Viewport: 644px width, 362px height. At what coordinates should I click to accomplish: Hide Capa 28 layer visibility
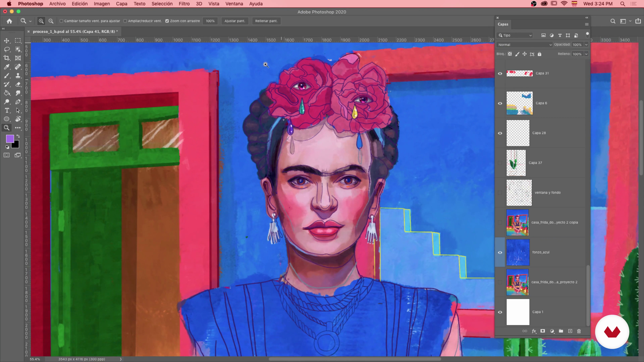pyautogui.click(x=500, y=133)
